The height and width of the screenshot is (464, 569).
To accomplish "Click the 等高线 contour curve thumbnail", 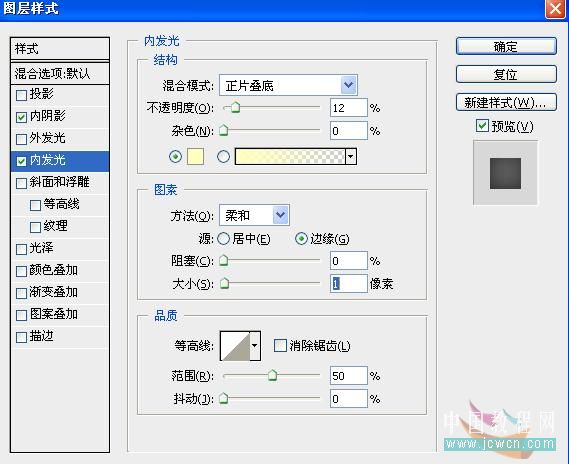I will point(235,345).
